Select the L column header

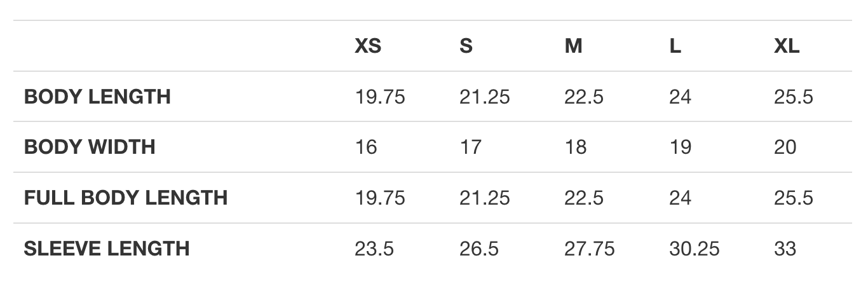pyautogui.click(x=675, y=46)
